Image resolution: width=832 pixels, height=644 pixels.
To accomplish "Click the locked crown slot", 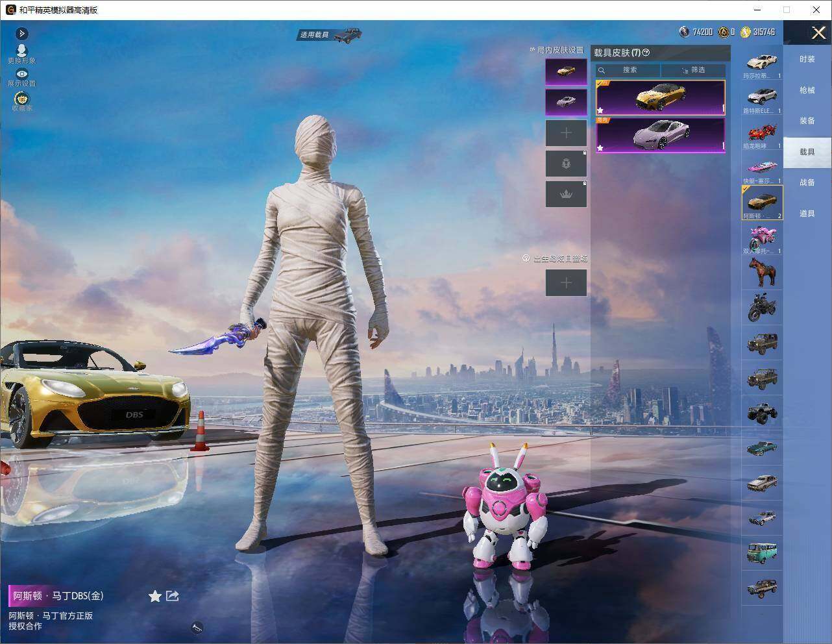I will point(566,194).
